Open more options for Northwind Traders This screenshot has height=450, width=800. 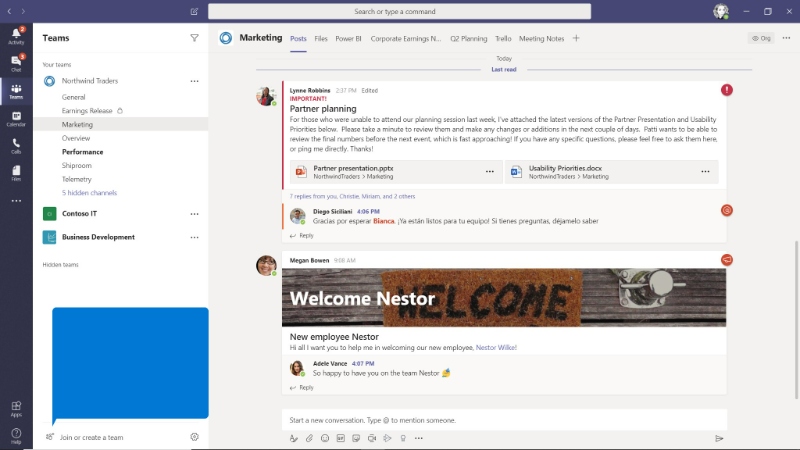194,81
